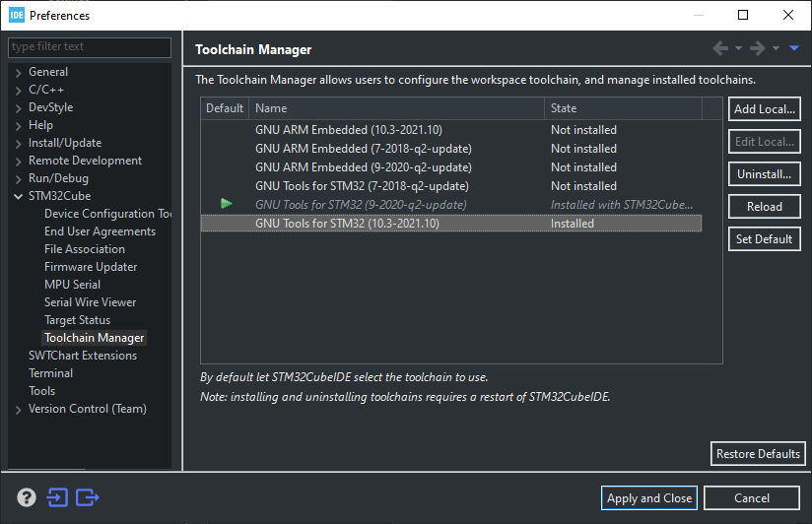The image size is (812, 524).
Task: Select Toolchain Manager tree item
Action: pyautogui.click(x=95, y=338)
